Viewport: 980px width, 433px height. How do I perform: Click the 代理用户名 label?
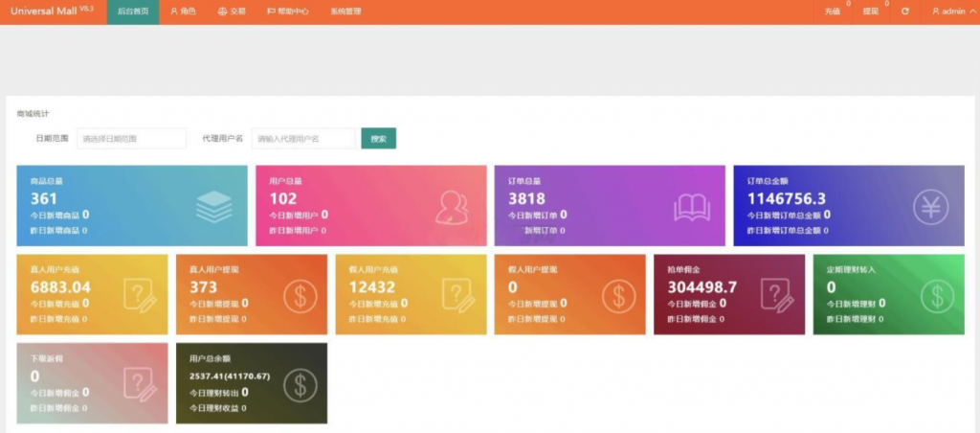coord(222,138)
